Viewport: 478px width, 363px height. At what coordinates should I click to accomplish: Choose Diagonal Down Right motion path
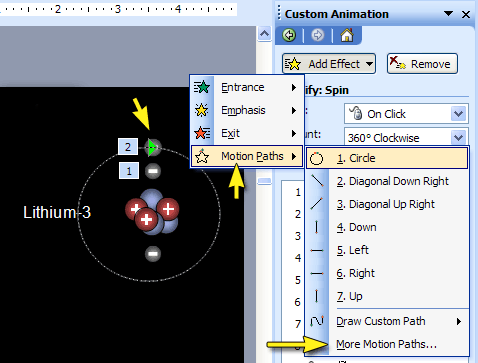(387, 181)
